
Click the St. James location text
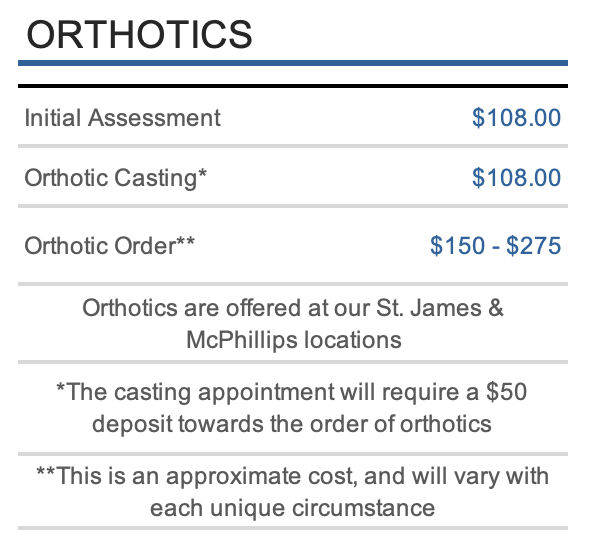point(444,308)
